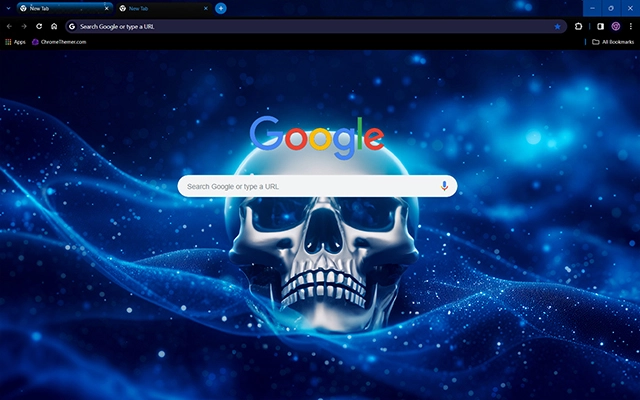Viewport: 640px width, 400px height.
Task: Reload the current page
Action: (x=39, y=27)
